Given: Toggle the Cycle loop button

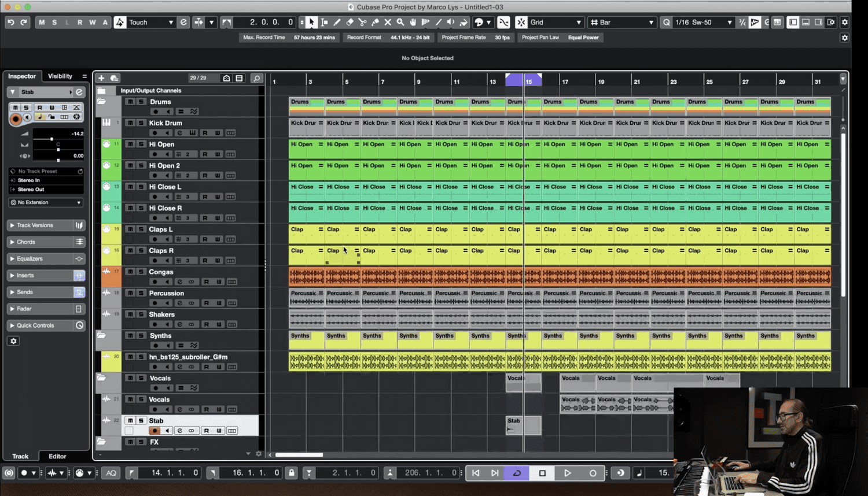Looking at the screenshot, I should pyautogui.click(x=517, y=473).
